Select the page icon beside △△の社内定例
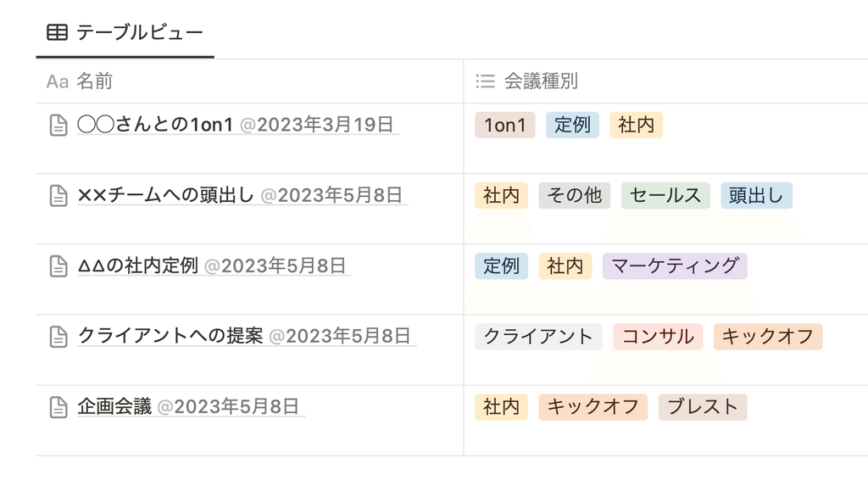The height and width of the screenshot is (492, 868). 58,266
